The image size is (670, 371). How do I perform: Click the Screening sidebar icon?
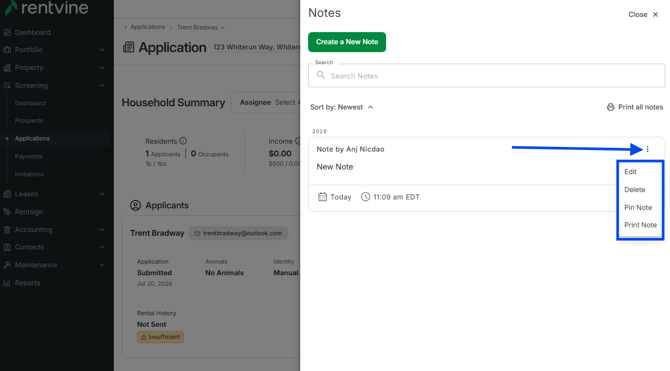(x=7, y=85)
